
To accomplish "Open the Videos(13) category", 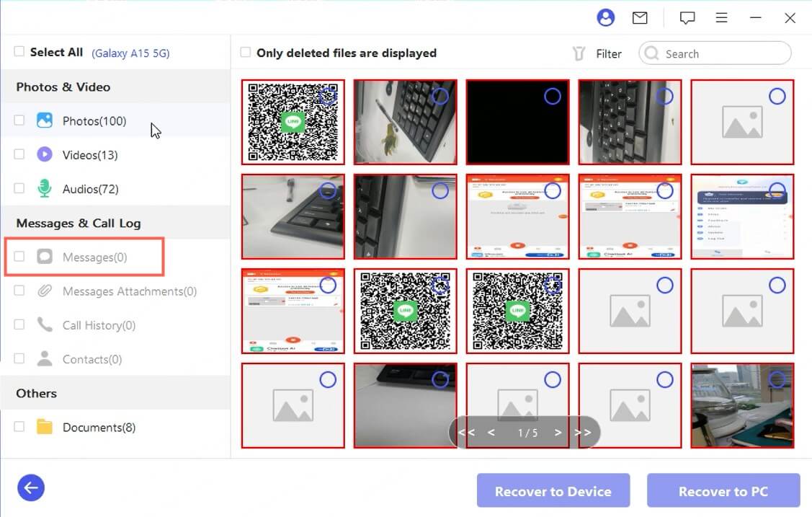I will pos(115,154).
